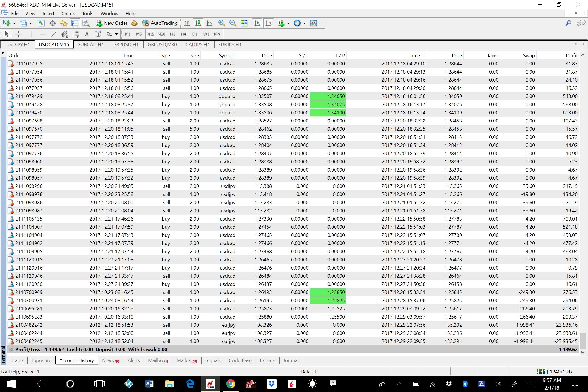Viewport: 588px width, 392px height.
Task: Open the Journal tab in Terminal
Action: click(x=291, y=360)
